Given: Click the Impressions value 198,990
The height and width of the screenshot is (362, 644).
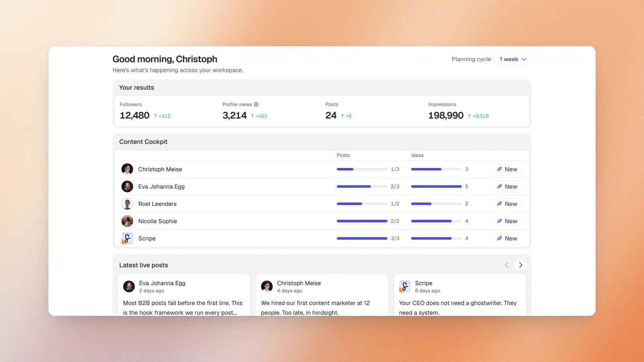Looking at the screenshot, I should [446, 116].
